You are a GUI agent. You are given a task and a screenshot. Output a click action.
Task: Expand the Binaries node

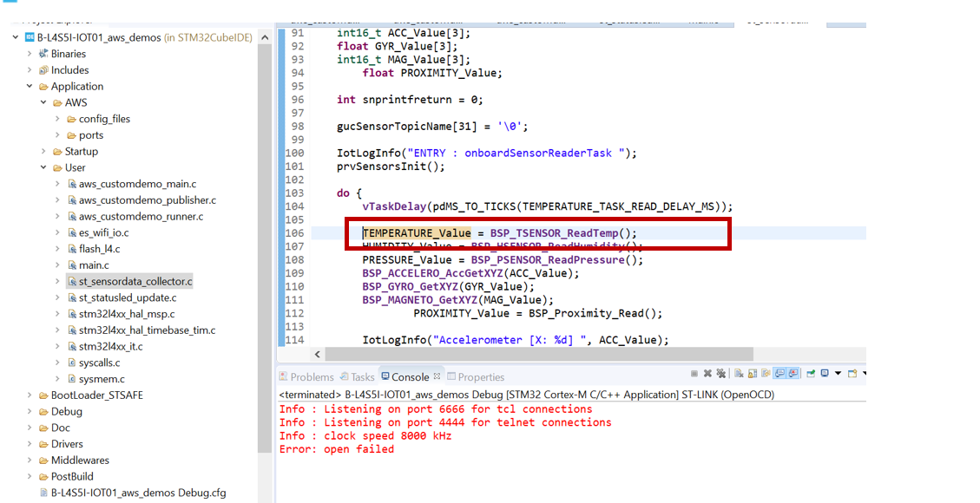pos(30,54)
